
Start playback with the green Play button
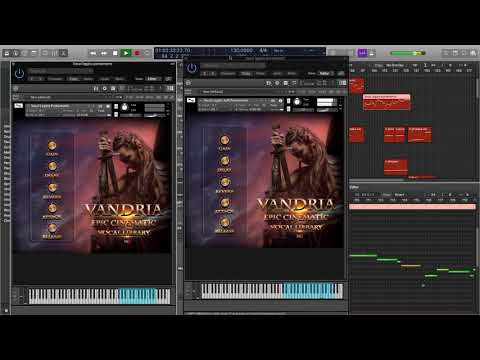click(126, 53)
